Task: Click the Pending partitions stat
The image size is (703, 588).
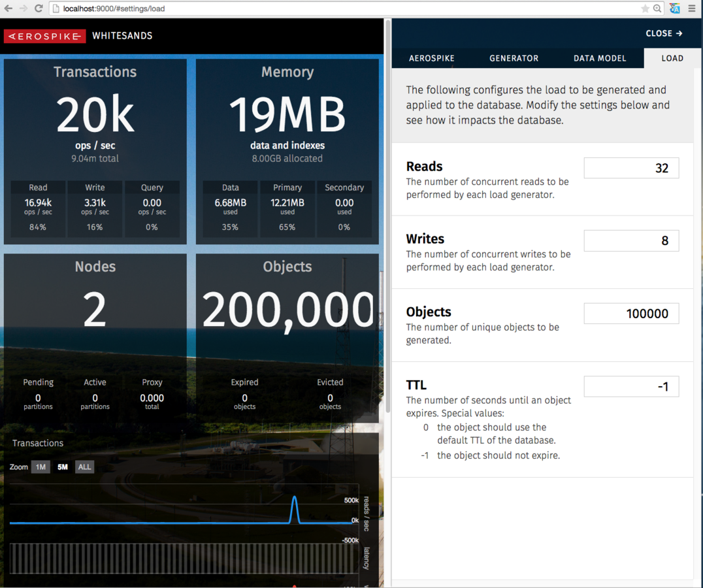Action: pos(38,394)
